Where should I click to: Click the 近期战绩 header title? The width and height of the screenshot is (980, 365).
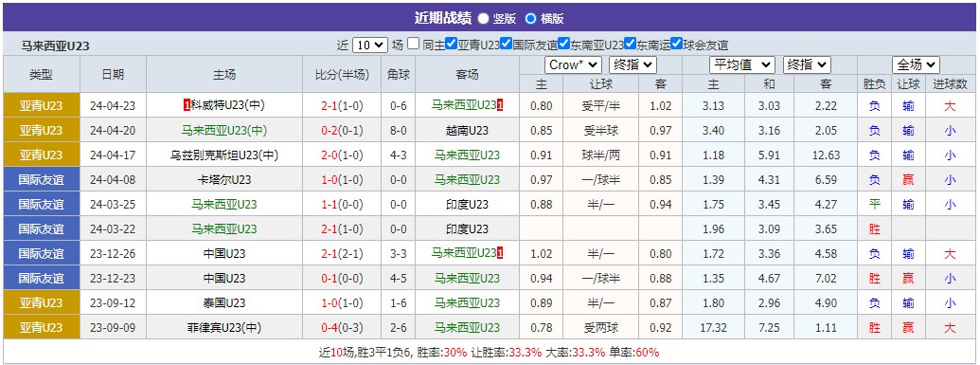click(x=442, y=18)
